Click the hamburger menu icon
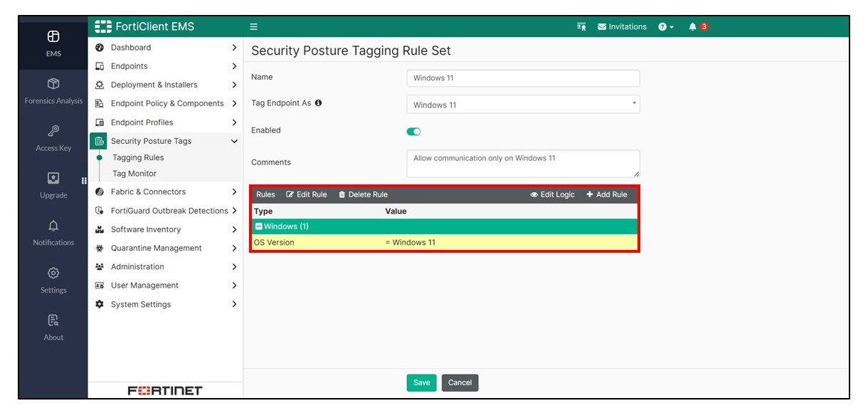 pyautogui.click(x=253, y=27)
